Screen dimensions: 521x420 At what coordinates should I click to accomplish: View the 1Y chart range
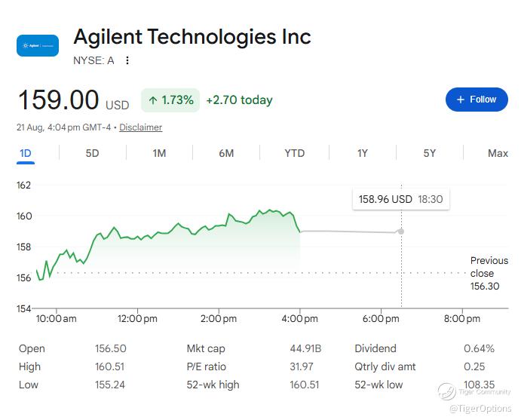point(363,153)
